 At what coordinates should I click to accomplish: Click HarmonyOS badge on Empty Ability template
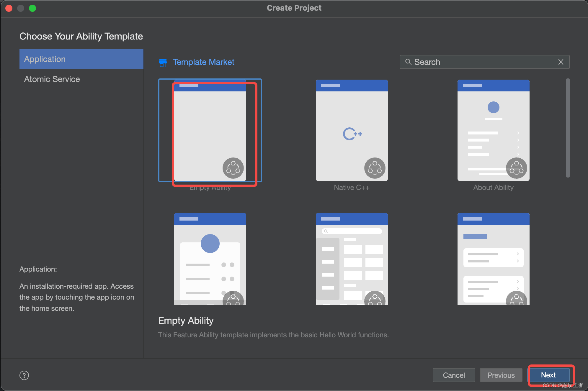(x=233, y=168)
